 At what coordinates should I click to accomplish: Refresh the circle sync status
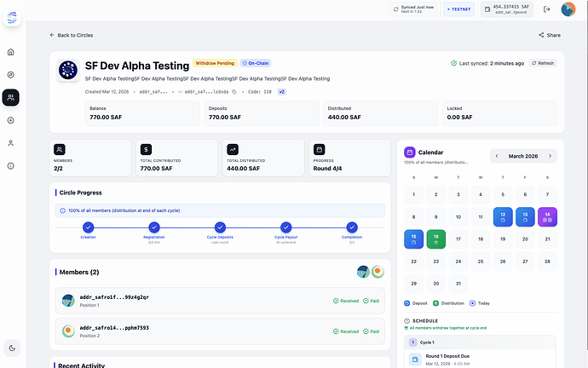tap(543, 63)
